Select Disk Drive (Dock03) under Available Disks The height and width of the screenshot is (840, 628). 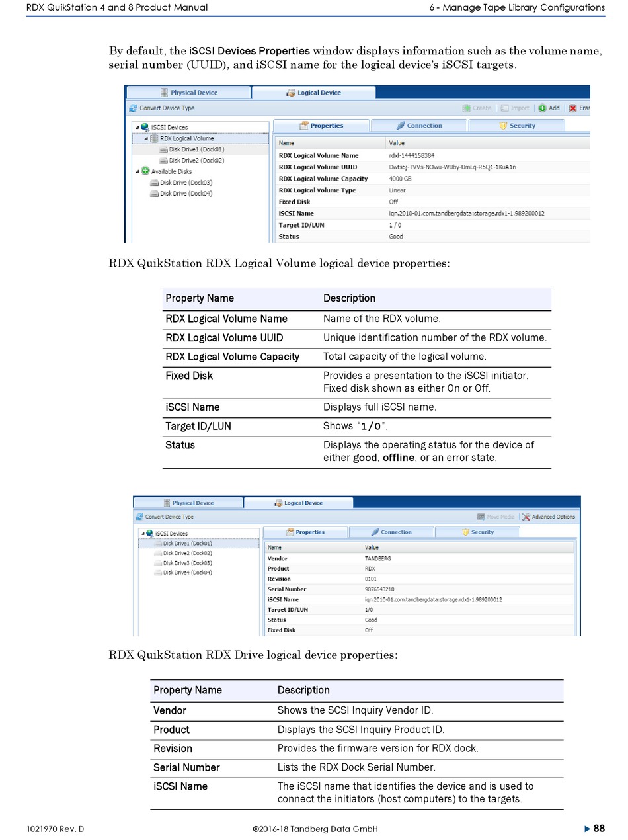click(x=181, y=183)
